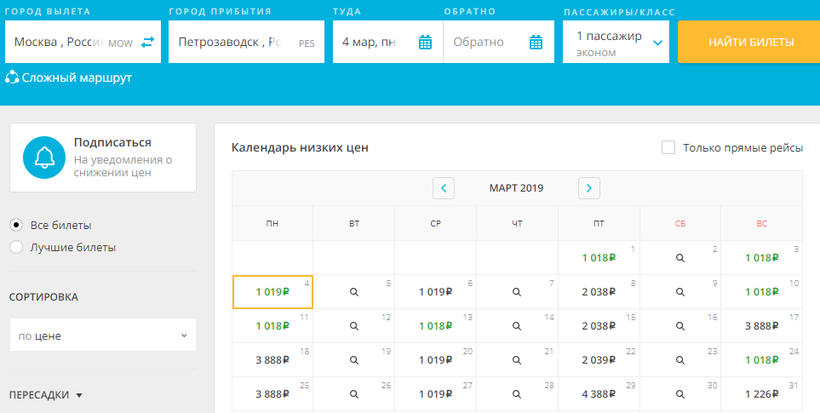Go to previous month in calendar
The width and height of the screenshot is (820, 413).
[443, 188]
